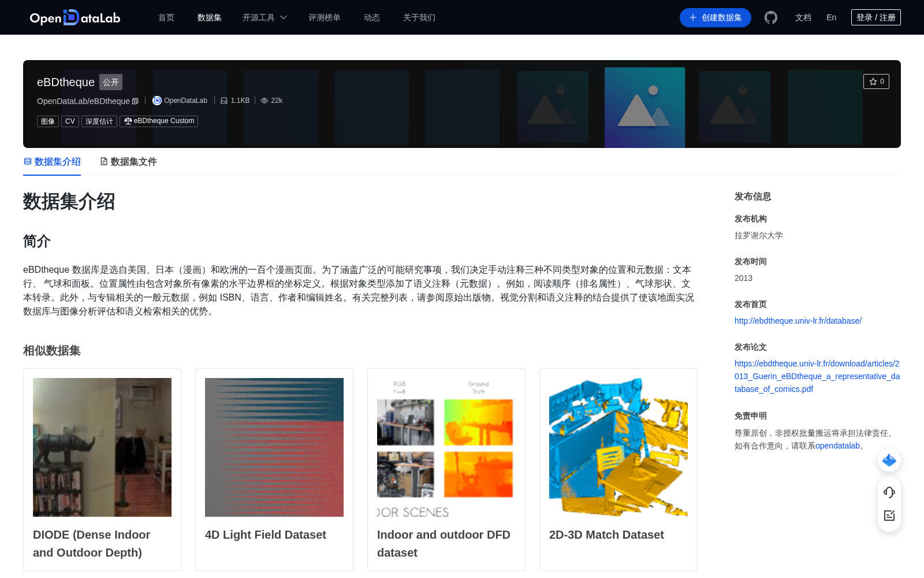Select the 深度估计 tag
The height and width of the screenshot is (578, 924).
99,121
